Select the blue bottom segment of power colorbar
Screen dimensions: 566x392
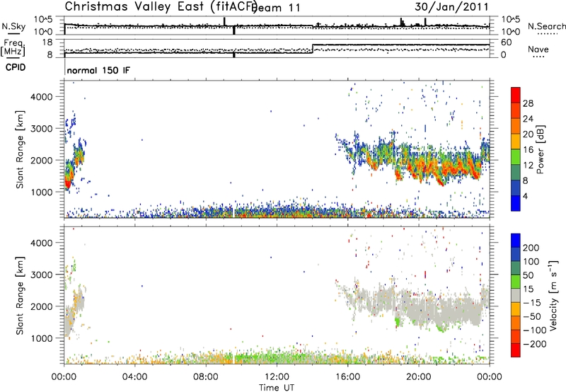click(516, 203)
